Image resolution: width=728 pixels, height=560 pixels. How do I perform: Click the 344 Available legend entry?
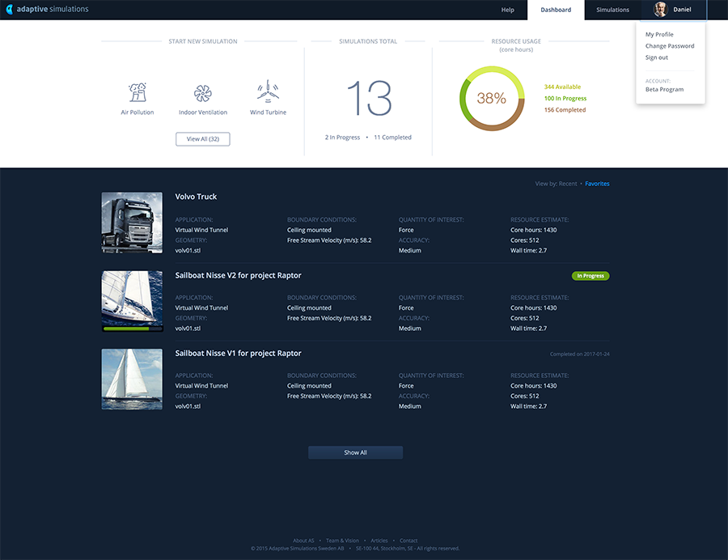[562, 87]
